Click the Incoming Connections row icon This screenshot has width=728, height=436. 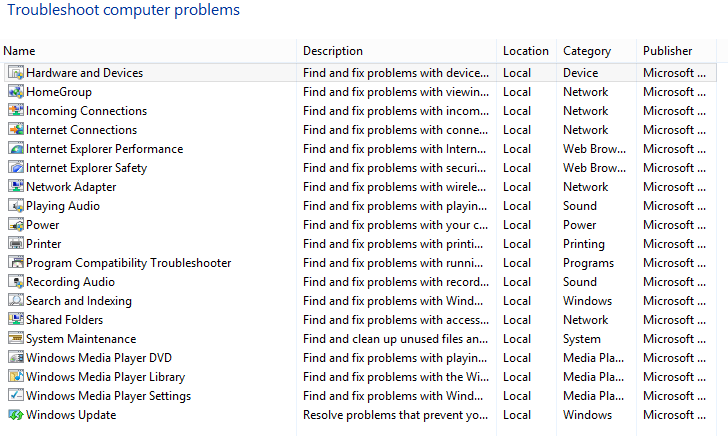[x=16, y=111]
